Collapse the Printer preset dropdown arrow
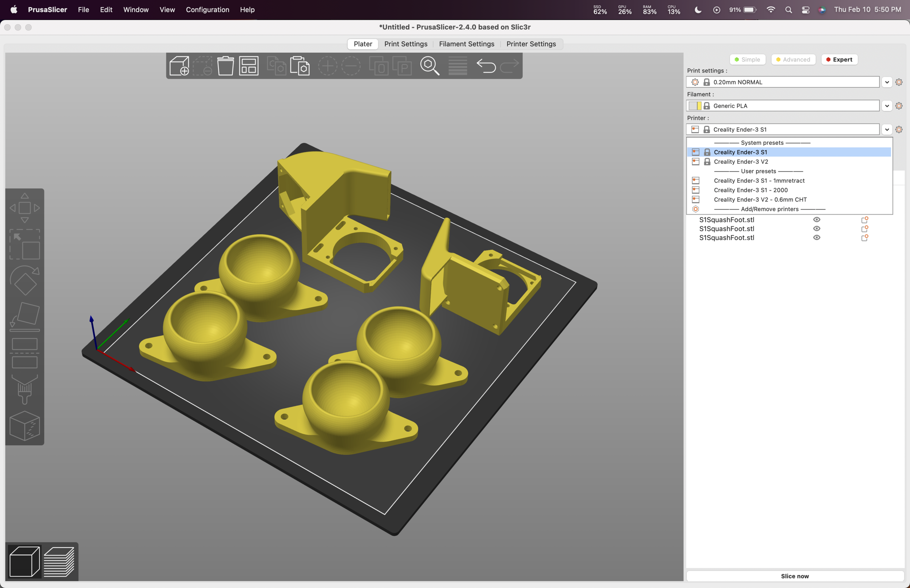 pyautogui.click(x=887, y=130)
